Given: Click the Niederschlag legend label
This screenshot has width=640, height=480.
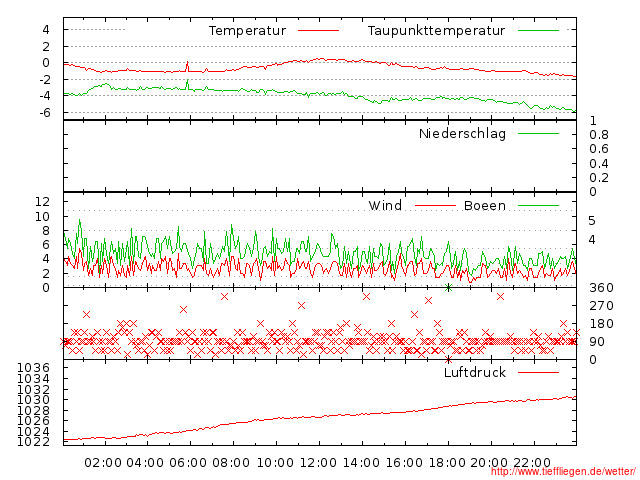Looking at the screenshot, I should [462, 133].
